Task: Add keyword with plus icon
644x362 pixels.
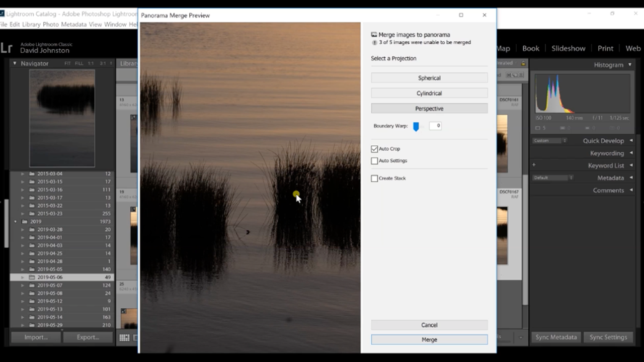Action: coord(534,165)
